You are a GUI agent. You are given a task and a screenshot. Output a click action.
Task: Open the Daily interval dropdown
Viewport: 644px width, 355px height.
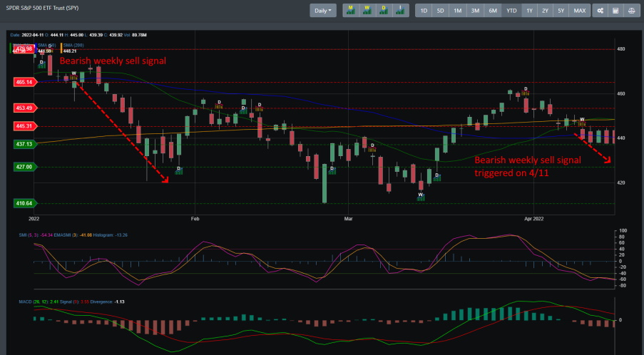323,11
